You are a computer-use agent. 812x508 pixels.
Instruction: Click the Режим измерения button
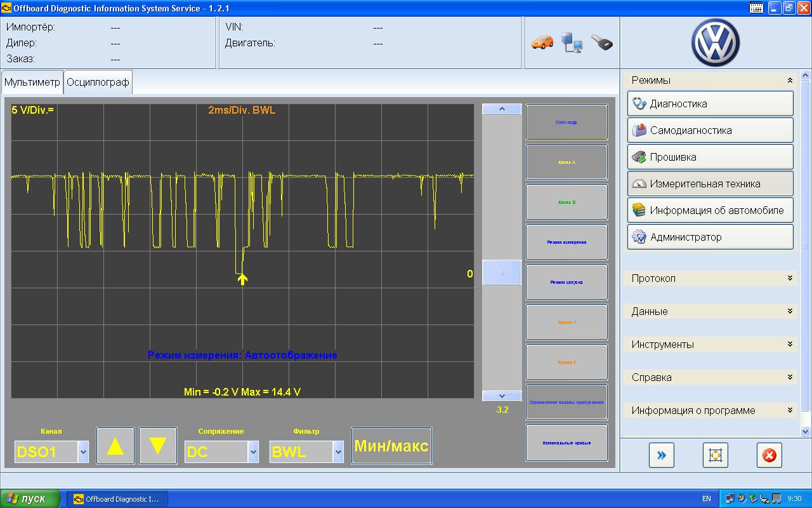tap(566, 242)
